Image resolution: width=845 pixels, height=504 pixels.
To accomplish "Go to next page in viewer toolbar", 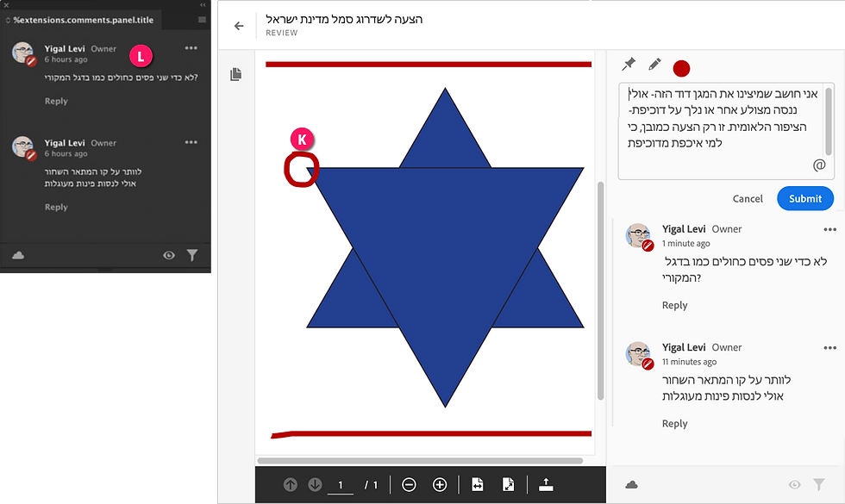I will (316, 484).
